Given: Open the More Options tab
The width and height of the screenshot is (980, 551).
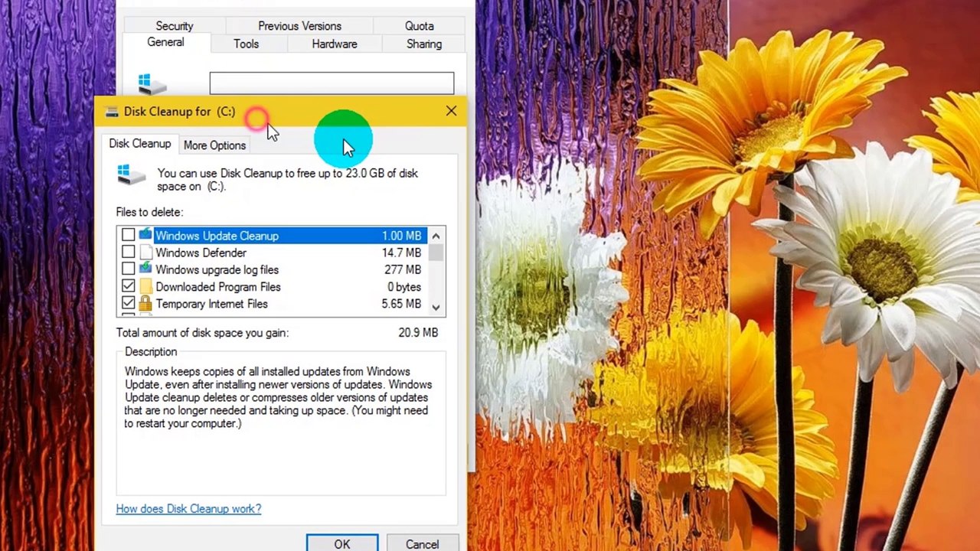Looking at the screenshot, I should pyautogui.click(x=214, y=145).
